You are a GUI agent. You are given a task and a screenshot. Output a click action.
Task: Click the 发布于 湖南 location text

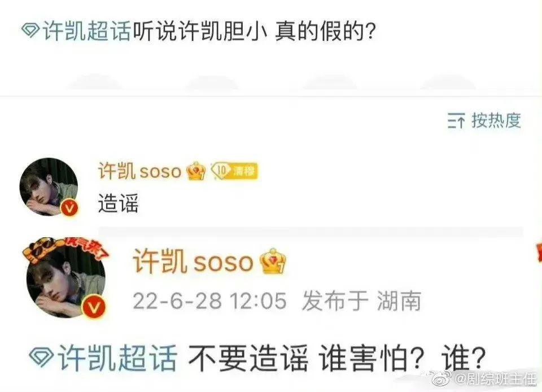click(362, 300)
